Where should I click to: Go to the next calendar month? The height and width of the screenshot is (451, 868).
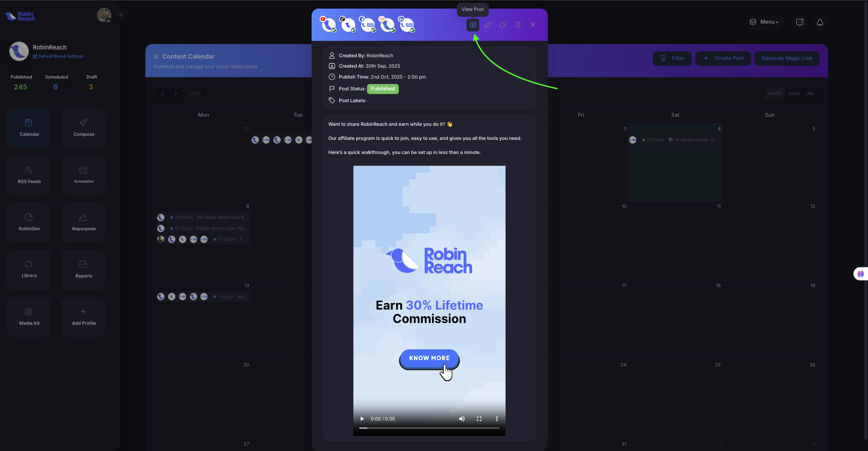176,93
